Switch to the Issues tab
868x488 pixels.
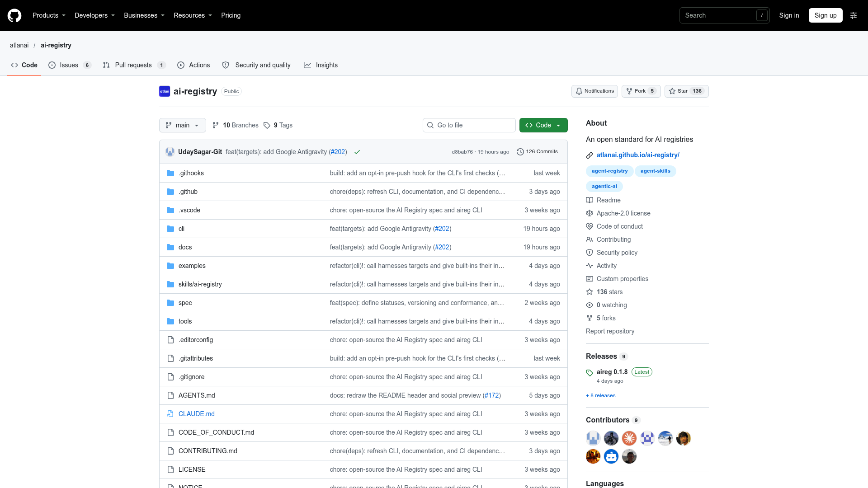click(70, 65)
